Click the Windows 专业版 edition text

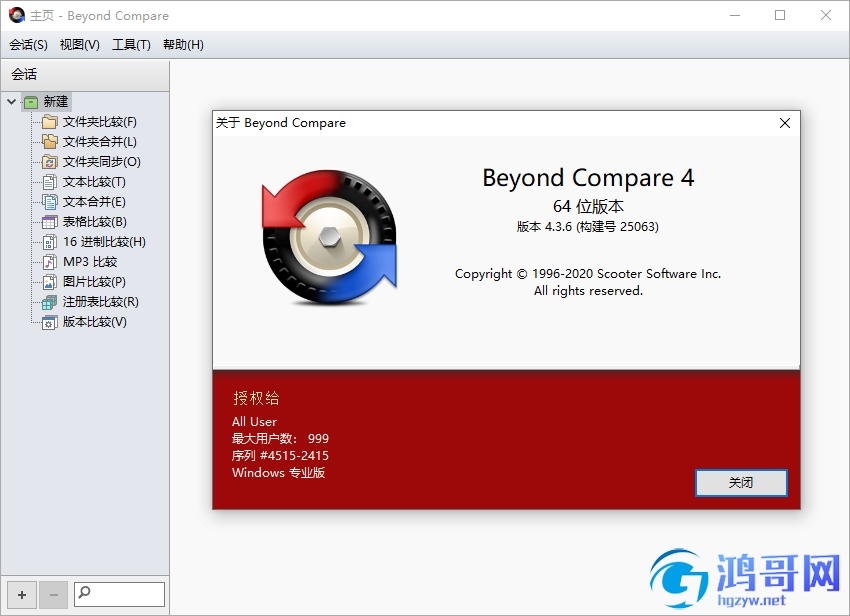279,472
